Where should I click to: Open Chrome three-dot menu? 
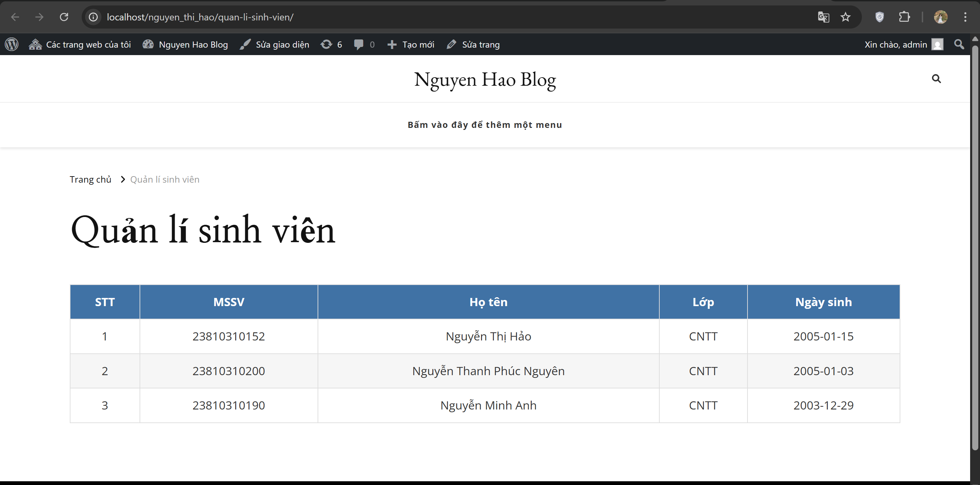point(965,17)
